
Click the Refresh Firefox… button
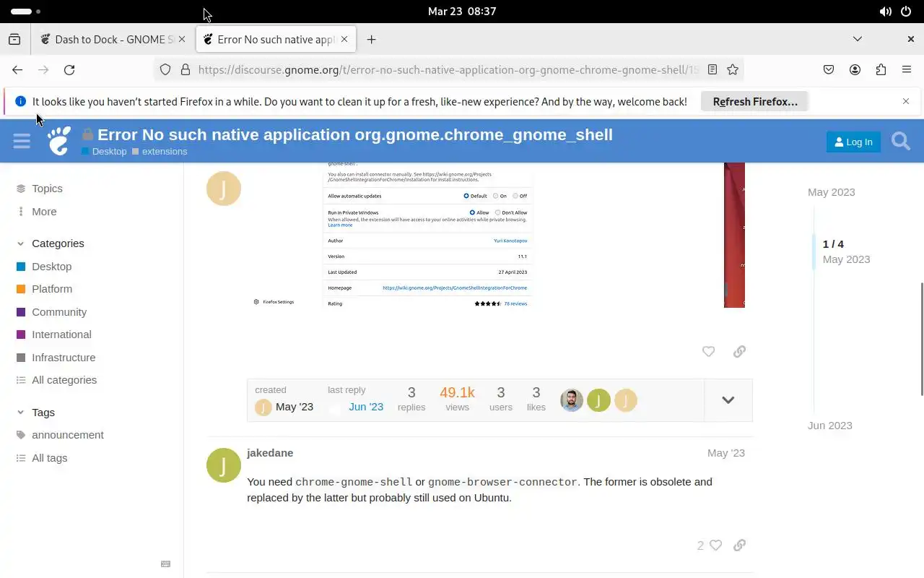point(754,102)
